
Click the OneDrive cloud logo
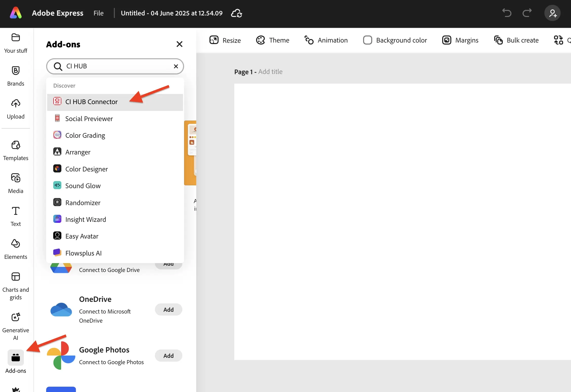coord(61,309)
